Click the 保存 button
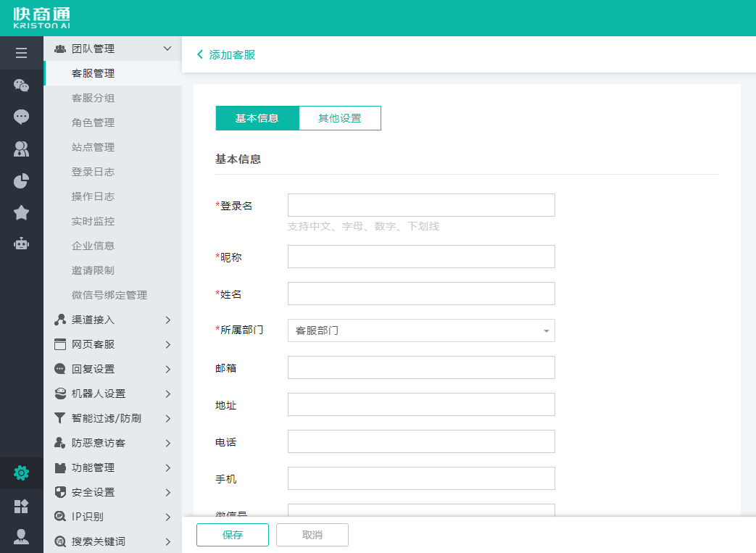756x553 pixels. pyautogui.click(x=233, y=535)
